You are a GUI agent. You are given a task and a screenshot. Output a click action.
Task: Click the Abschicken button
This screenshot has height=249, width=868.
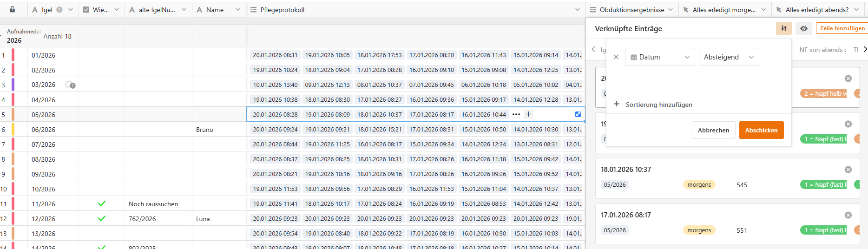point(761,130)
